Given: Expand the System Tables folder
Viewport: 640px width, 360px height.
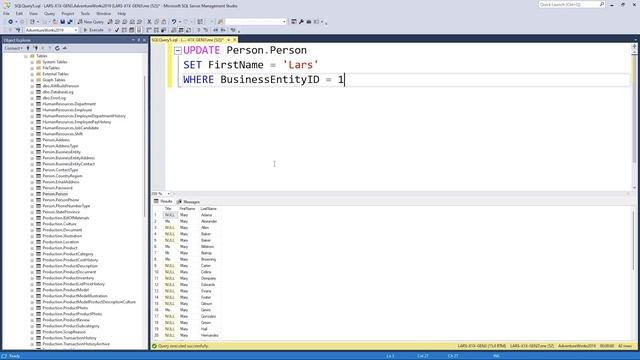Looking at the screenshot, I should click(32, 62).
